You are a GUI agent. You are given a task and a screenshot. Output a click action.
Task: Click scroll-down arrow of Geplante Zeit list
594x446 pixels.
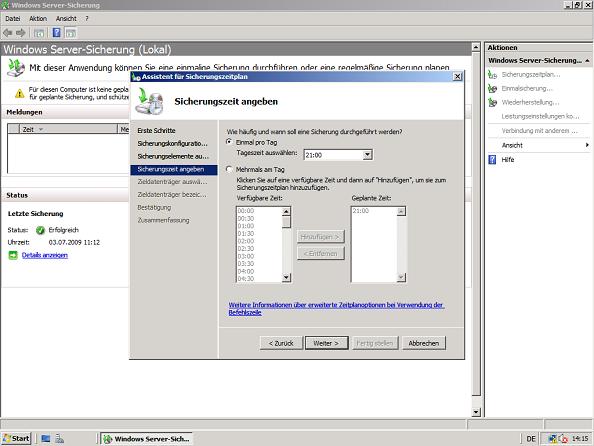pos(401,278)
